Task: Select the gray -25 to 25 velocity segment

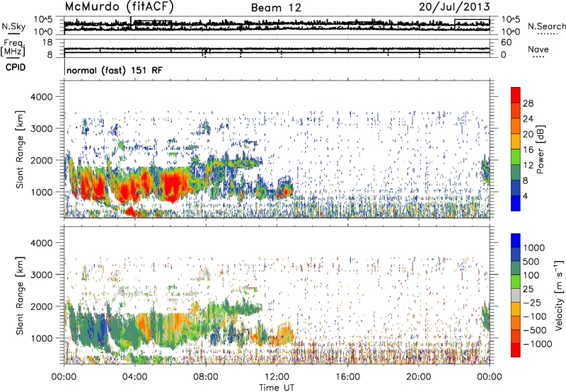Action: [x=516, y=295]
